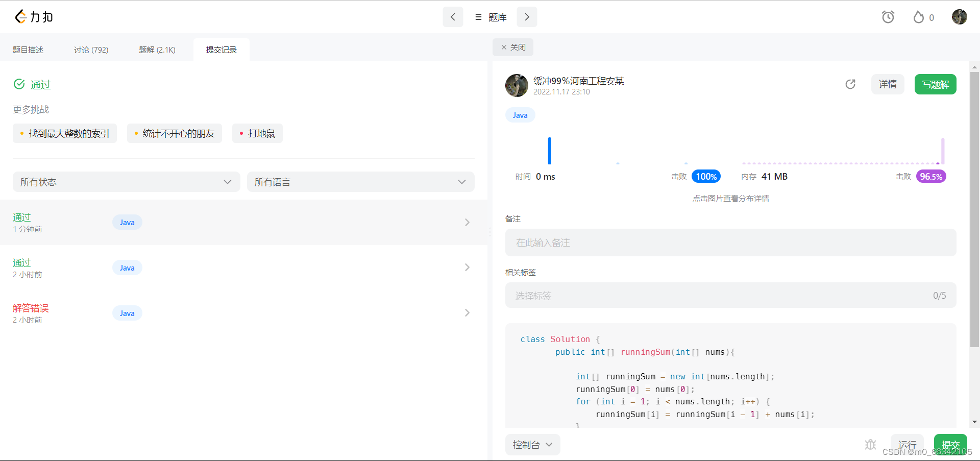
Task: Open the 所有状态 status filter dropdown
Action: click(x=126, y=182)
